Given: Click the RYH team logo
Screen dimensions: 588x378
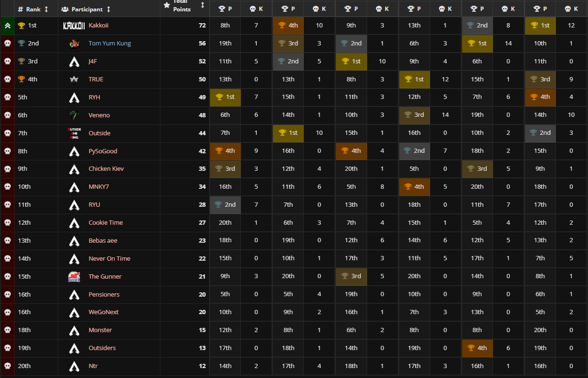Looking at the screenshot, I should 74,97.
